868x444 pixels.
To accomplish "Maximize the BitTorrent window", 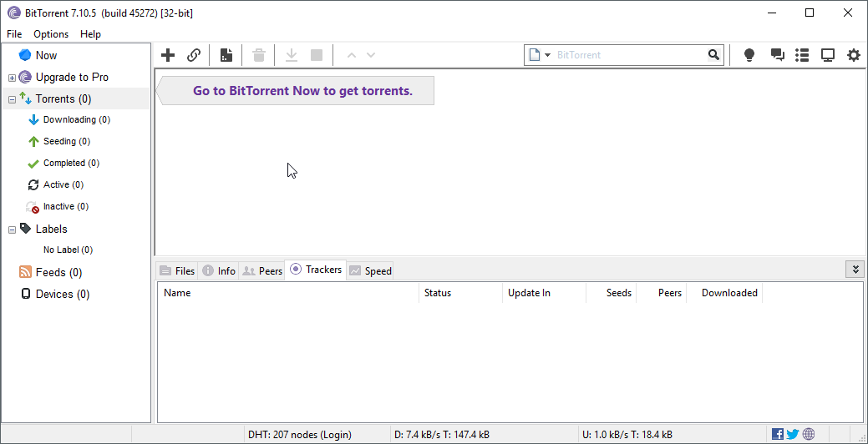I will pyautogui.click(x=810, y=13).
